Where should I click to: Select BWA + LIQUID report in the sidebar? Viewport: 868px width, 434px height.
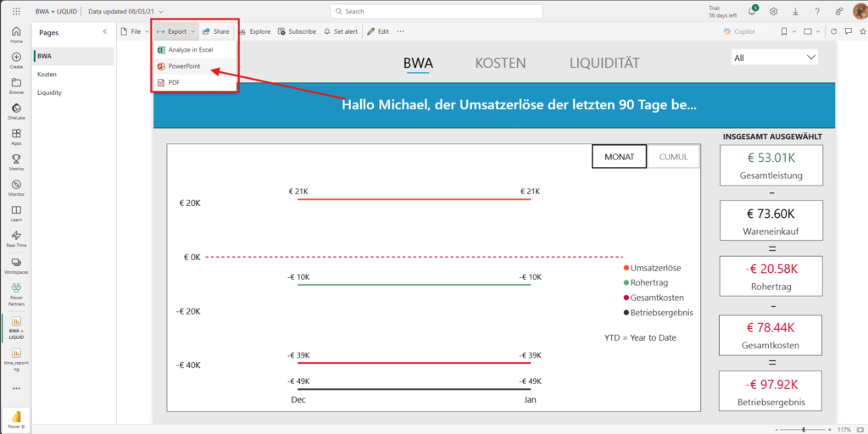click(x=16, y=328)
